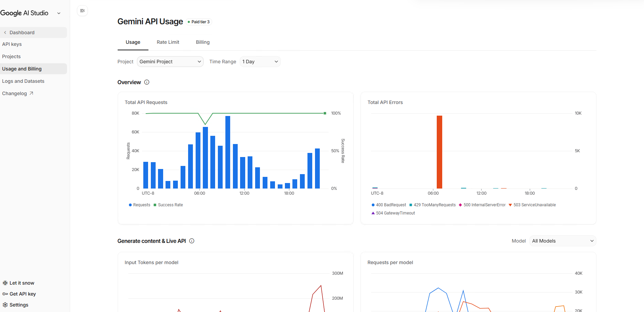The image size is (644, 312).
Task: Open the Generate content & Live API info icon
Action: [x=192, y=241]
